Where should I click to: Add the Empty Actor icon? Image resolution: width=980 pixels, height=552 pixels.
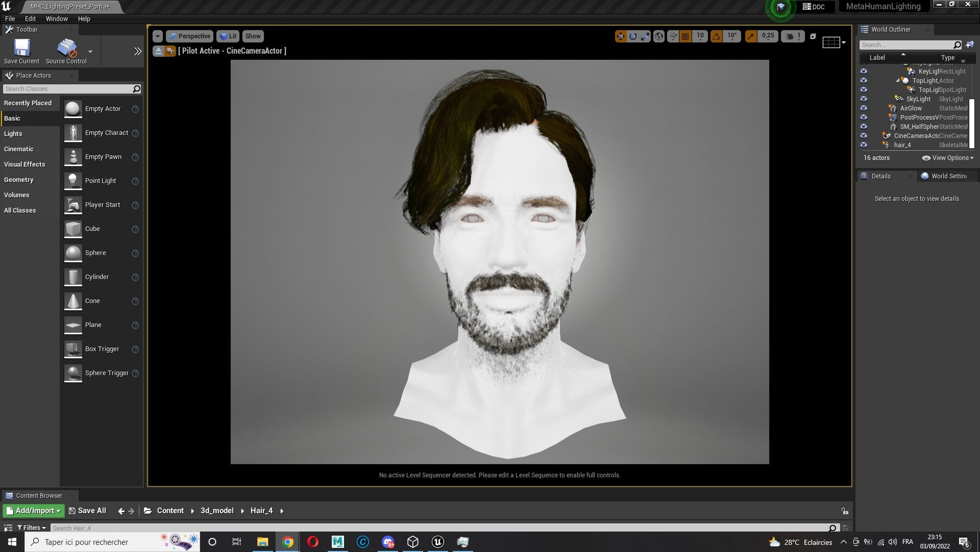(73, 109)
